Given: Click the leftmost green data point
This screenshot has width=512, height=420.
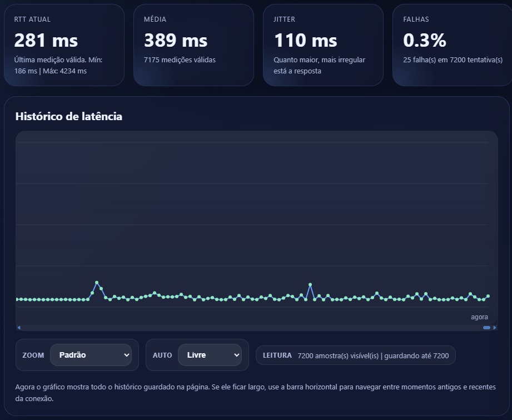Looking at the screenshot, I should click(x=18, y=299).
